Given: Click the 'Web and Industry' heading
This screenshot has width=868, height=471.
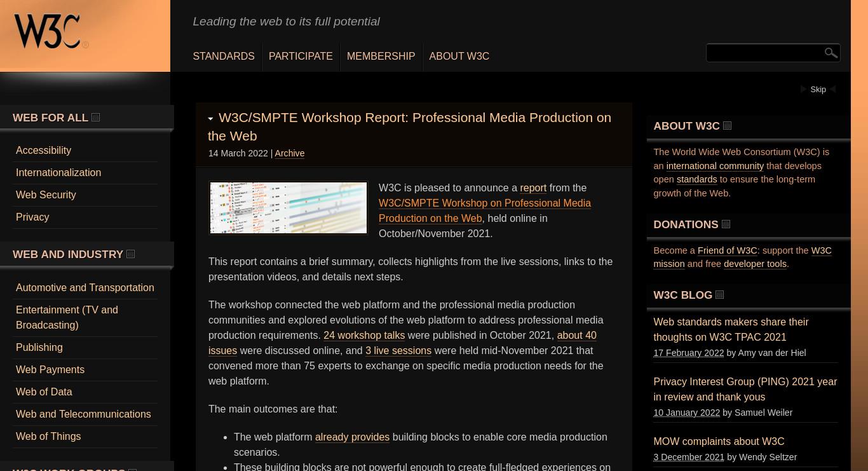Looking at the screenshot, I should click(68, 254).
